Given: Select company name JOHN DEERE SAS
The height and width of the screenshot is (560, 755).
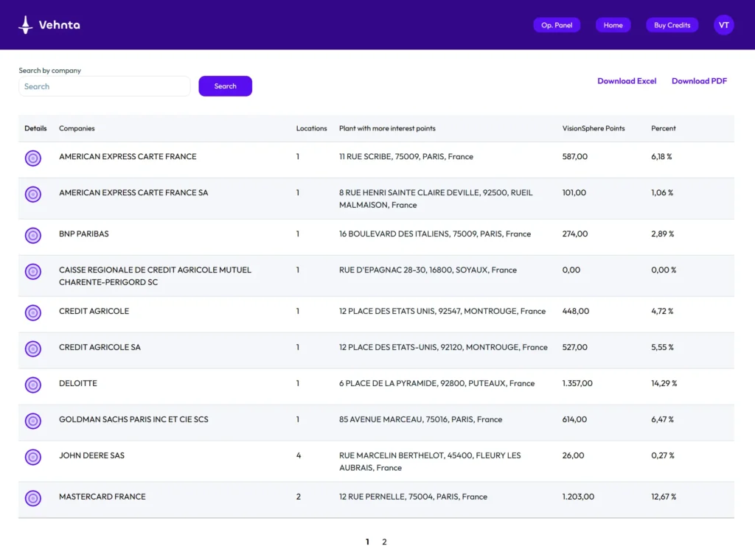Looking at the screenshot, I should coord(91,455).
